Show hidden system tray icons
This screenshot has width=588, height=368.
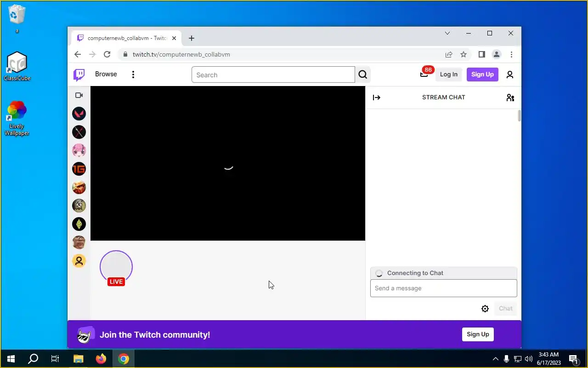pyautogui.click(x=495, y=359)
